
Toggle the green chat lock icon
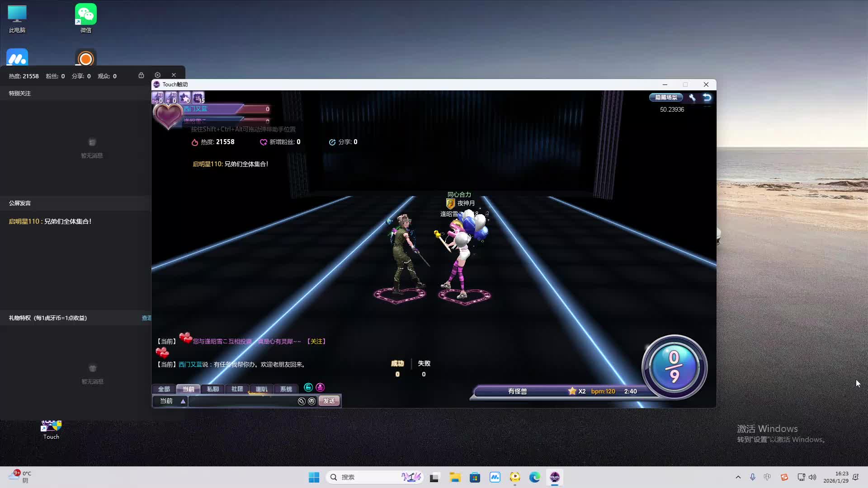coord(308,387)
